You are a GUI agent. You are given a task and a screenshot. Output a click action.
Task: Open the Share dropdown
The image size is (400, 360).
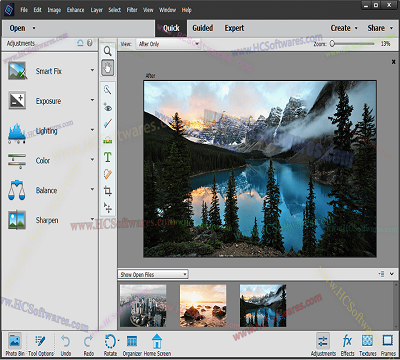point(380,28)
